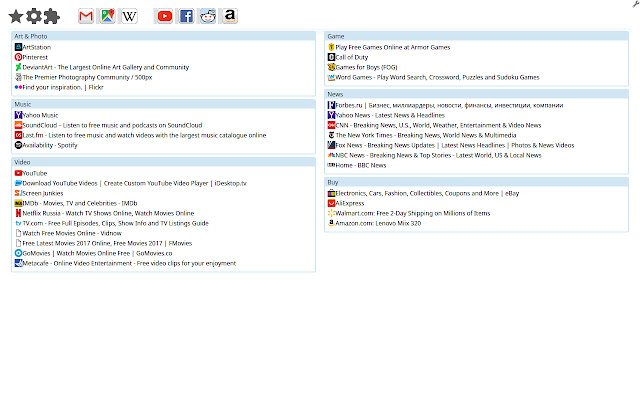Select the Buy group header
This screenshot has width=640, height=400.
point(476,182)
